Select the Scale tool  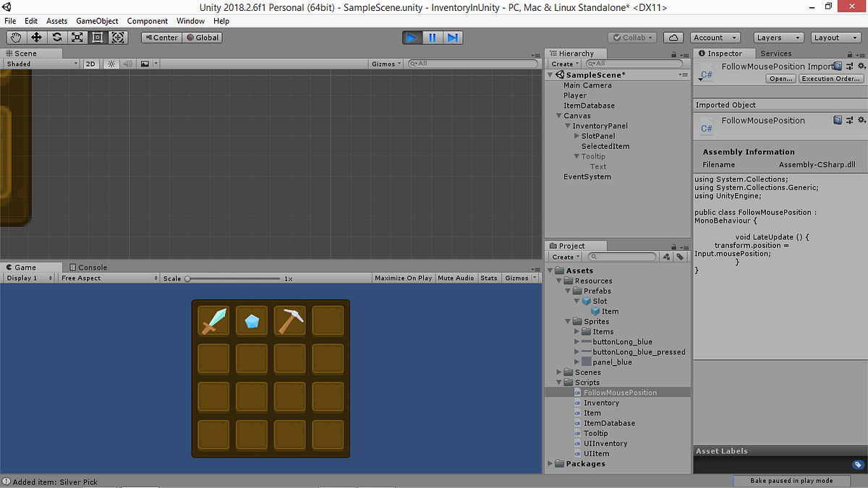pyautogui.click(x=78, y=37)
